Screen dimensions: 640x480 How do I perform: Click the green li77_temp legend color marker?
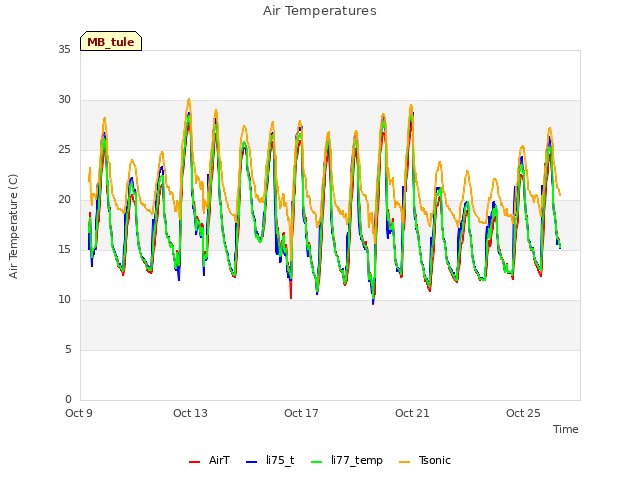coord(316,462)
